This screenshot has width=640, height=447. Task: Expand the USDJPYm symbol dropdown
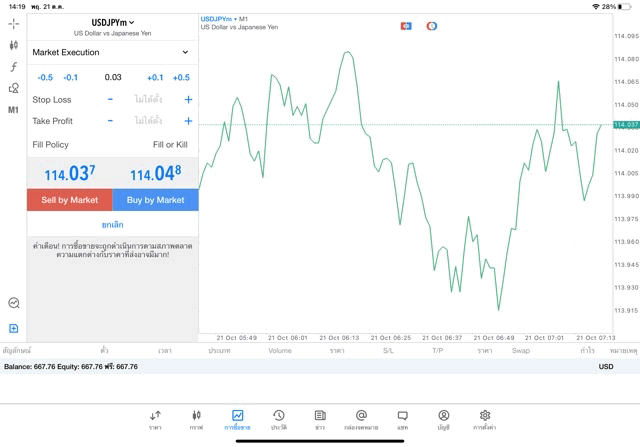(x=113, y=22)
